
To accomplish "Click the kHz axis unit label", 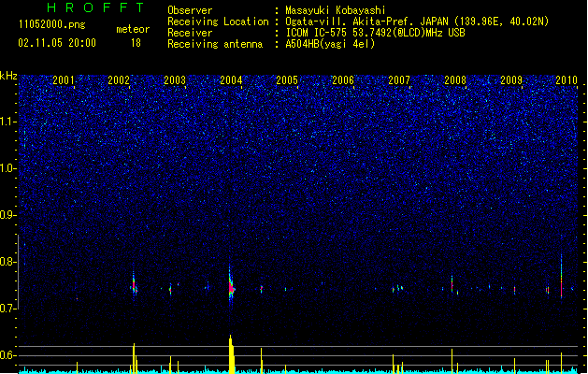I will tap(8, 76).
